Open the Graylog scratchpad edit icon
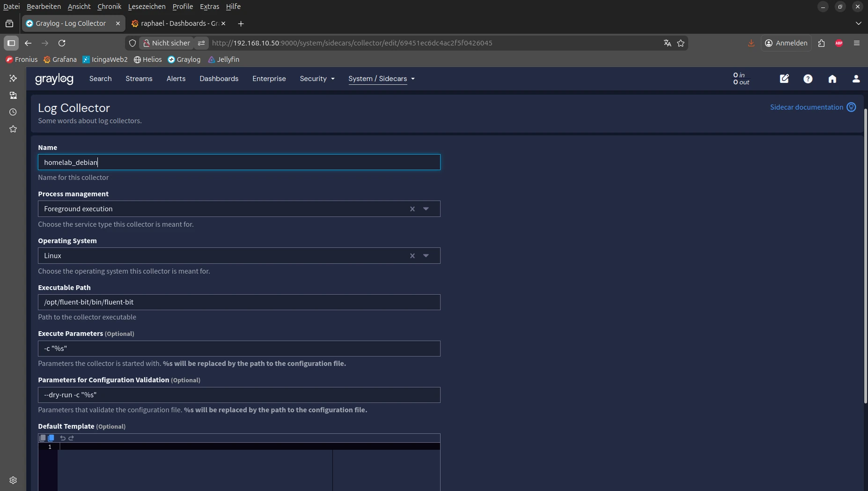Screen dimensions: 868x491 coord(784,79)
